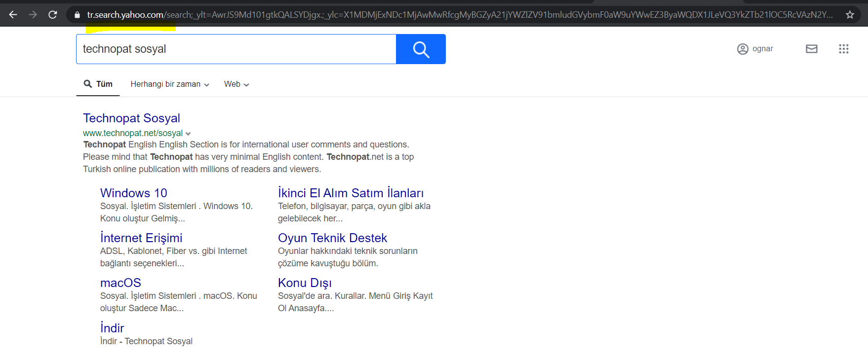Viewport: 868px width, 358px height.
Task: Click the padlock site security icon
Action: point(77,15)
